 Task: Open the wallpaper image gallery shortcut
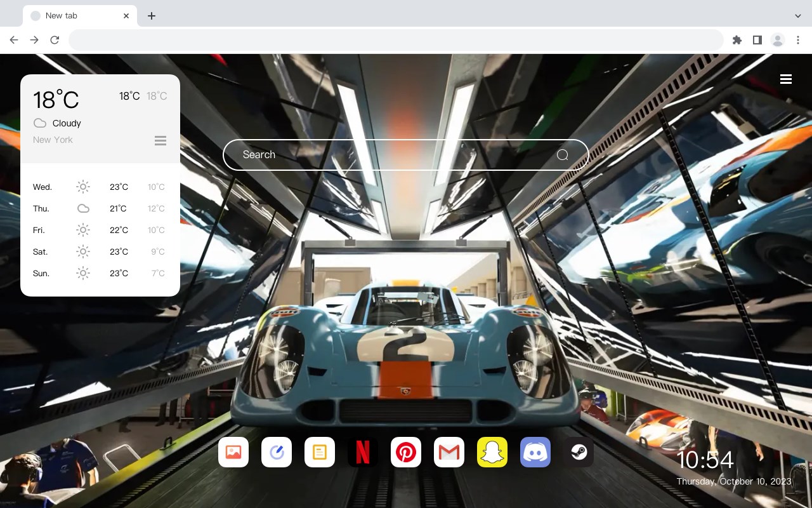[x=233, y=452]
